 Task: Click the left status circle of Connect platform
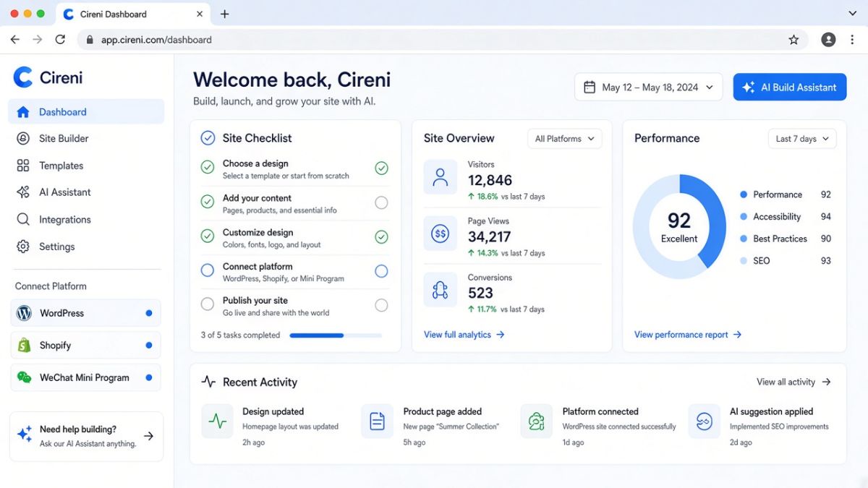208,270
